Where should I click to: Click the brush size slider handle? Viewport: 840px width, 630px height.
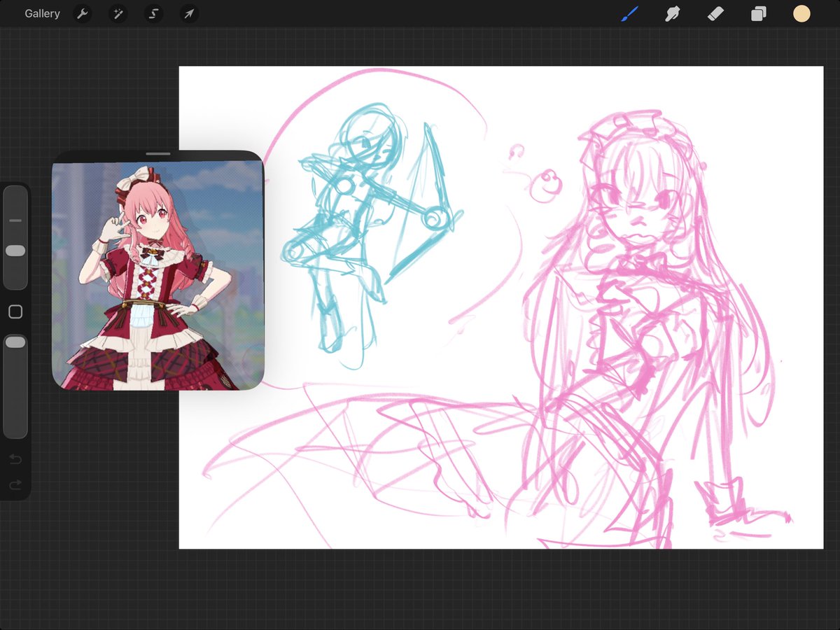[x=15, y=251]
